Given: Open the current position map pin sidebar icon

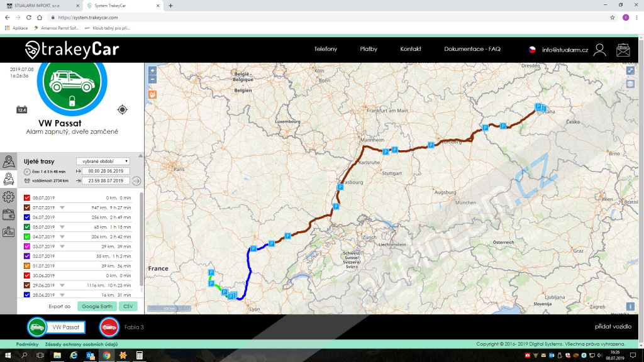Looking at the screenshot, I should coord(9,162).
